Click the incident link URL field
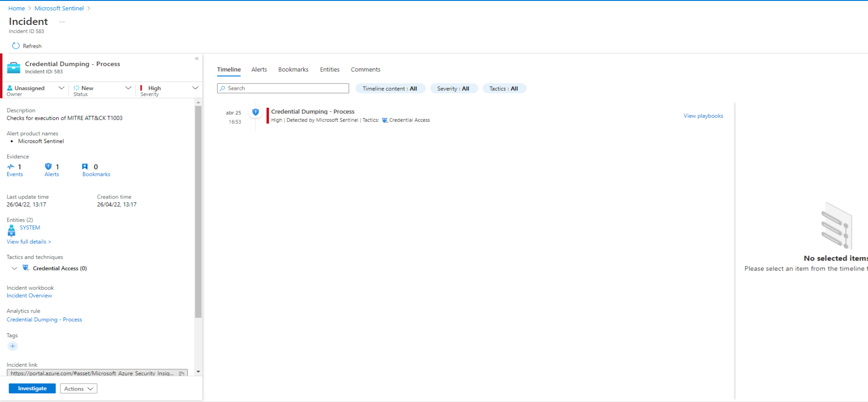The image size is (868, 402). pos(97,373)
